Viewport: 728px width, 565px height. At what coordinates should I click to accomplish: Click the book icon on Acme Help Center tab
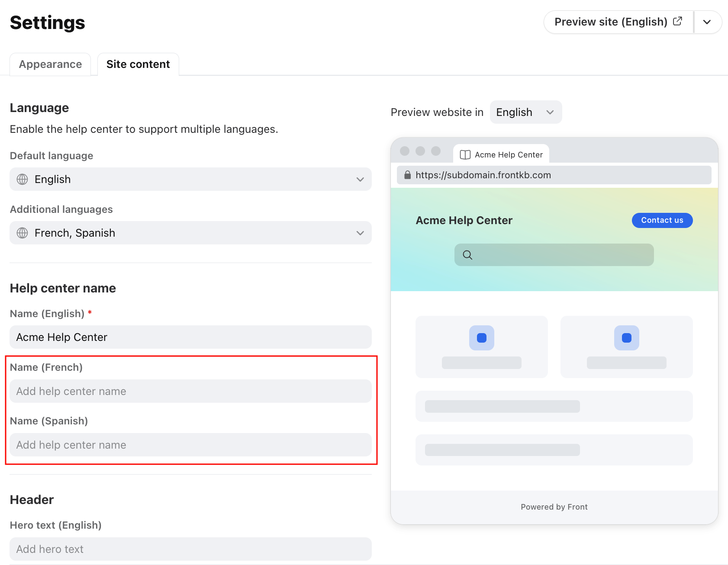[465, 155]
